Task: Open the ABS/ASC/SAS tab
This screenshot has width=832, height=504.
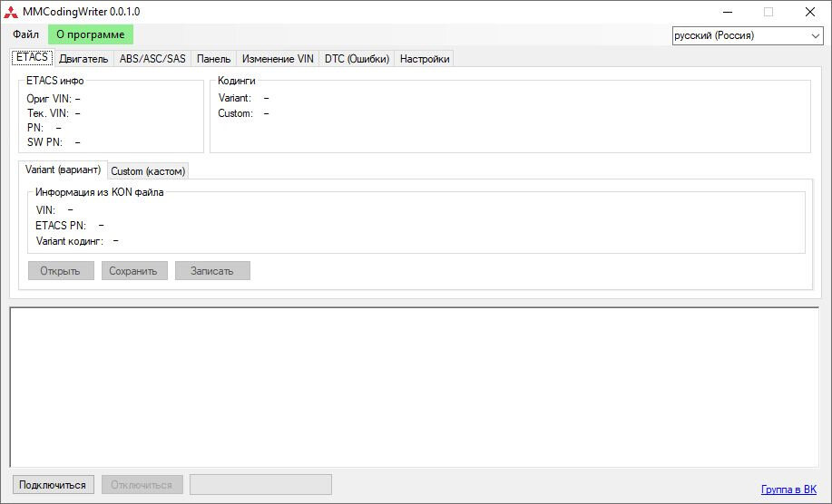Action: coord(152,59)
